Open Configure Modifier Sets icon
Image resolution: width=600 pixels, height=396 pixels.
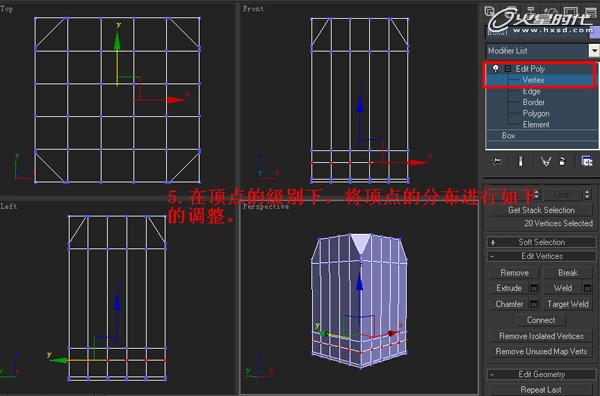587,161
